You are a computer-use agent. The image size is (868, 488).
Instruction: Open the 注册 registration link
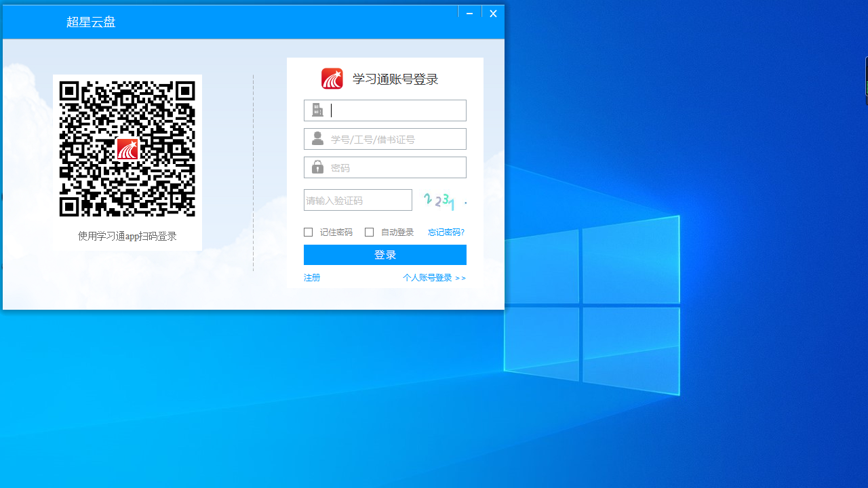tap(312, 278)
